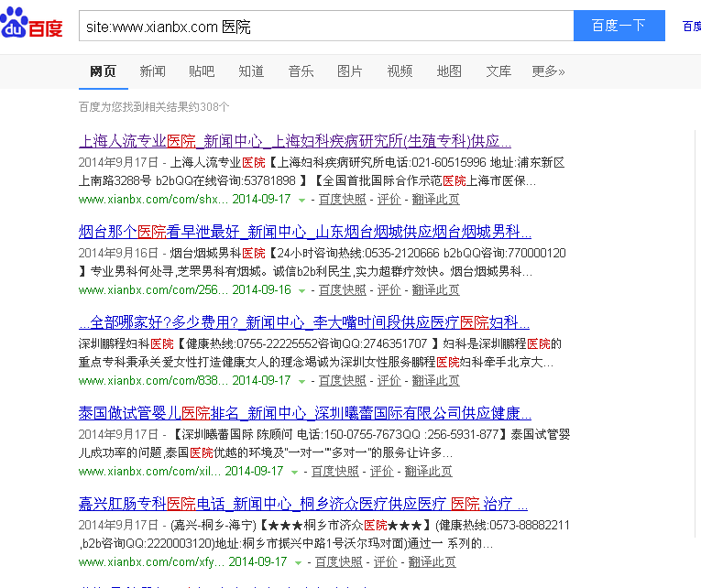Click 翻译此页 on the 泰国试管婴儿 result

pyautogui.click(x=428, y=472)
